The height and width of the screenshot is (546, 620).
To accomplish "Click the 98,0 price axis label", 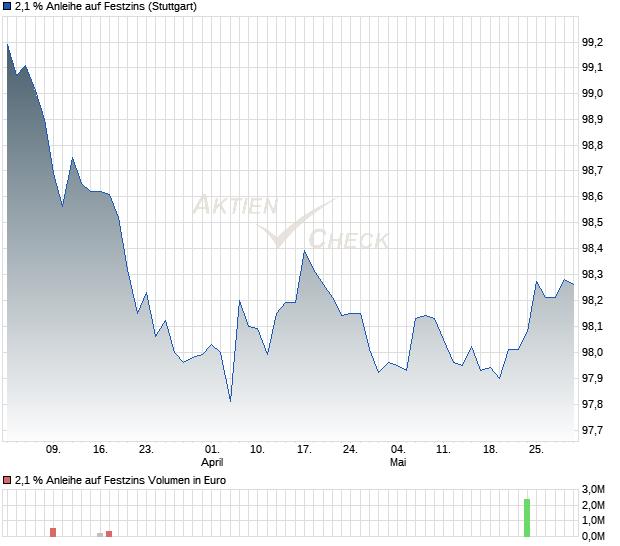I will pos(592,352).
